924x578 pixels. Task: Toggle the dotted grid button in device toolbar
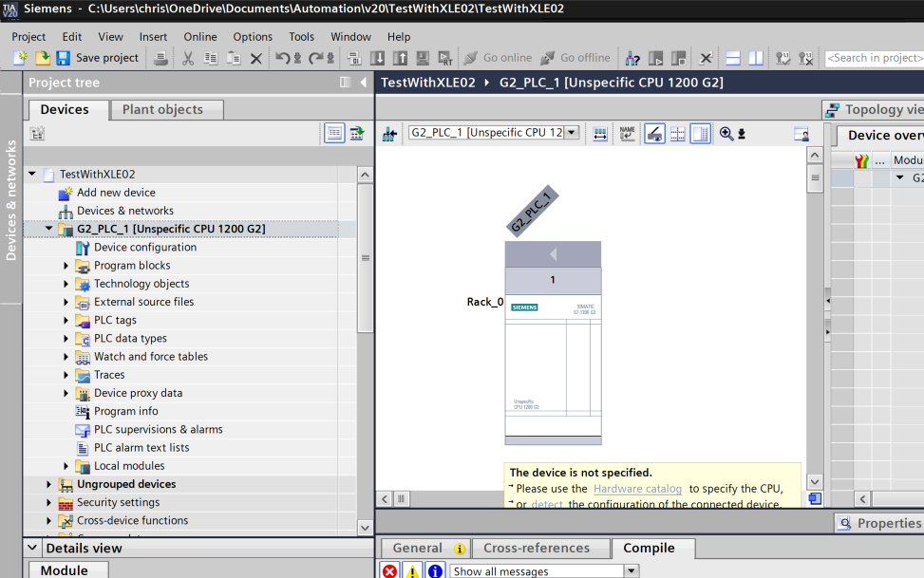coord(678,134)
